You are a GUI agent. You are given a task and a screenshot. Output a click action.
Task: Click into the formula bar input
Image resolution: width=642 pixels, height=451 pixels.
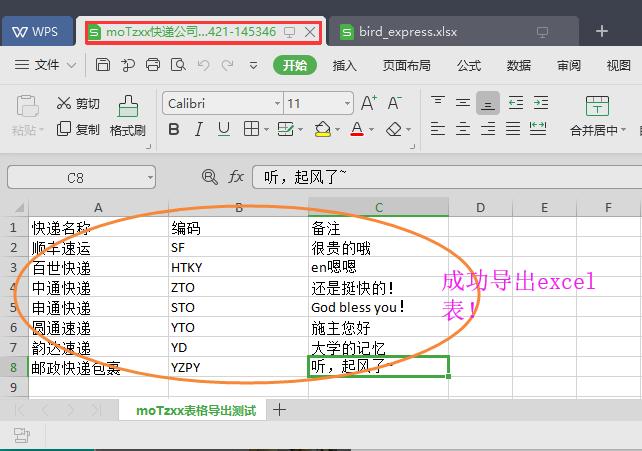coord(447,177)
